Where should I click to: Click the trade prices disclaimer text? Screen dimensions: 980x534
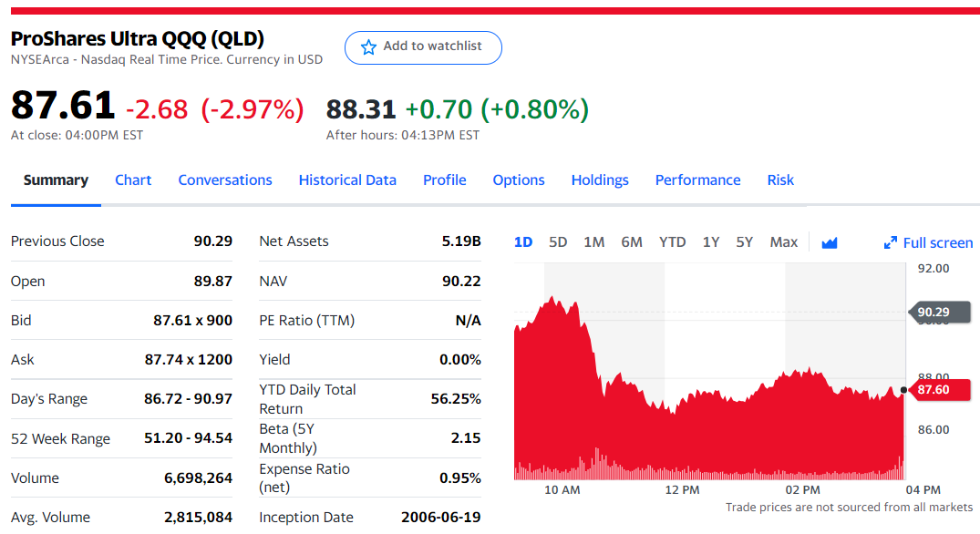[x=849, y=508]
